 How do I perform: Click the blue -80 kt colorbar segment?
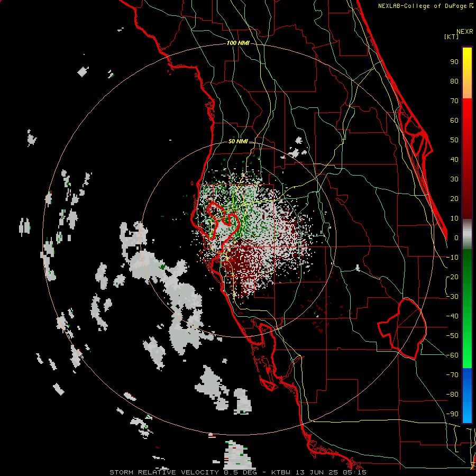pyautogui.click(x=467, y=395)
